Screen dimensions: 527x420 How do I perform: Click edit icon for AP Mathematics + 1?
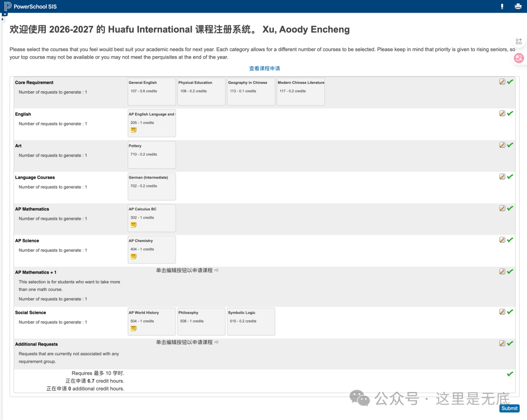click(502, 272)
